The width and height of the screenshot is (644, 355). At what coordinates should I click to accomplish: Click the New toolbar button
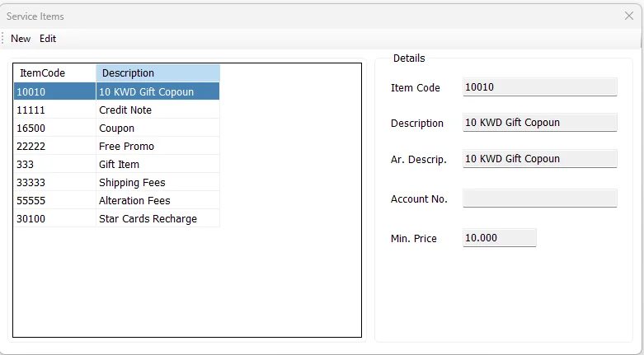[x=21, y=39]
